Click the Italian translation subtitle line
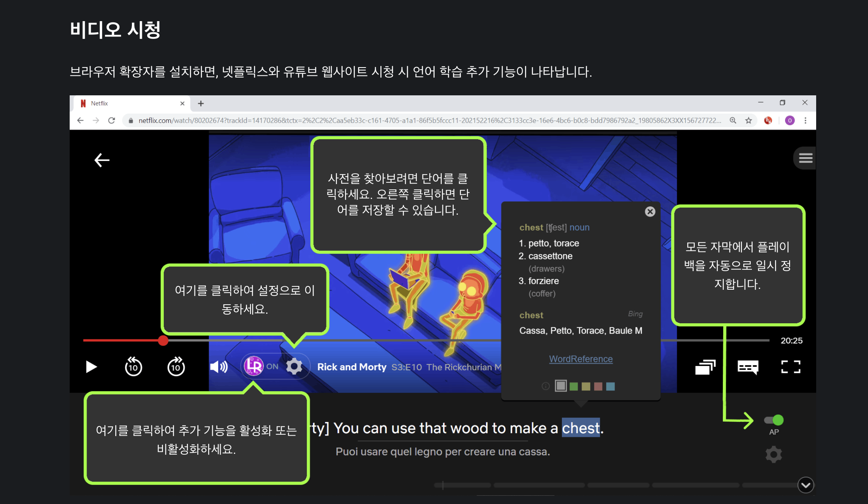The image size is (868, 504). tap(443, 452)
